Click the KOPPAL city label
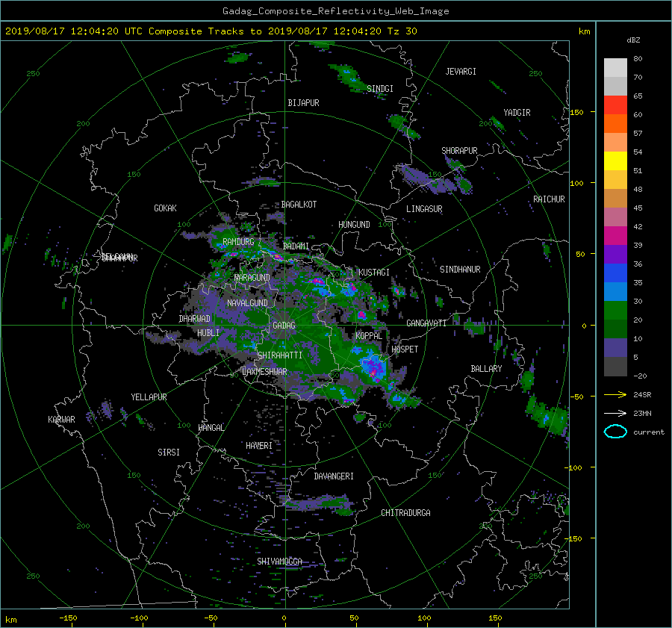Viewport: 672px width, 628px height. tap(369, 336)
